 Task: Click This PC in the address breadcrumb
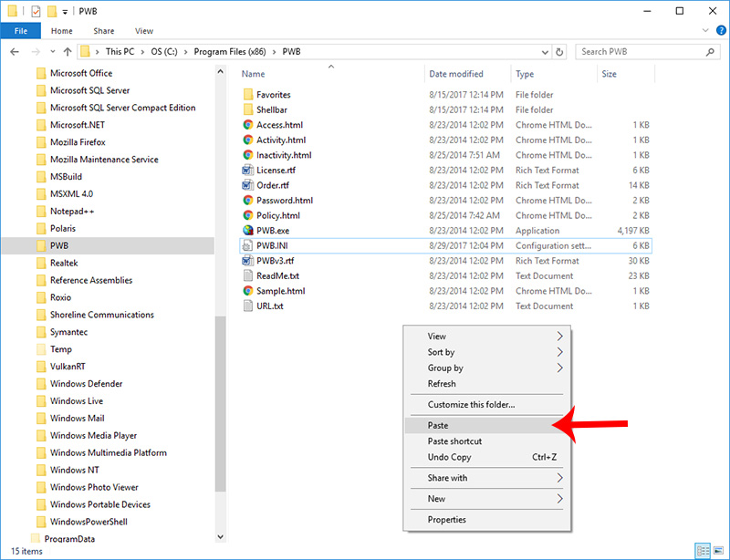[x=120, y=52]
